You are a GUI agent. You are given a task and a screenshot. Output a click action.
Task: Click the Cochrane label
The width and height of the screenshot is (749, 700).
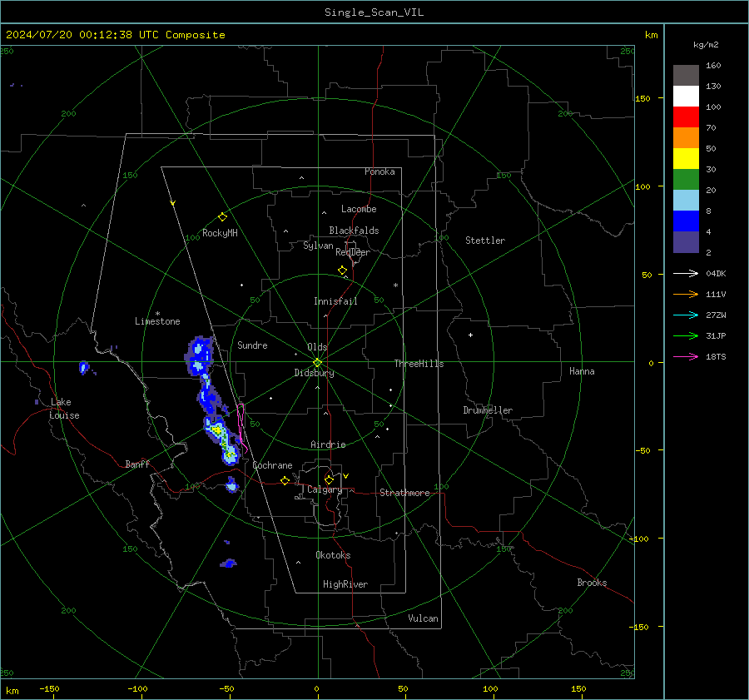[x=272, y=465]
